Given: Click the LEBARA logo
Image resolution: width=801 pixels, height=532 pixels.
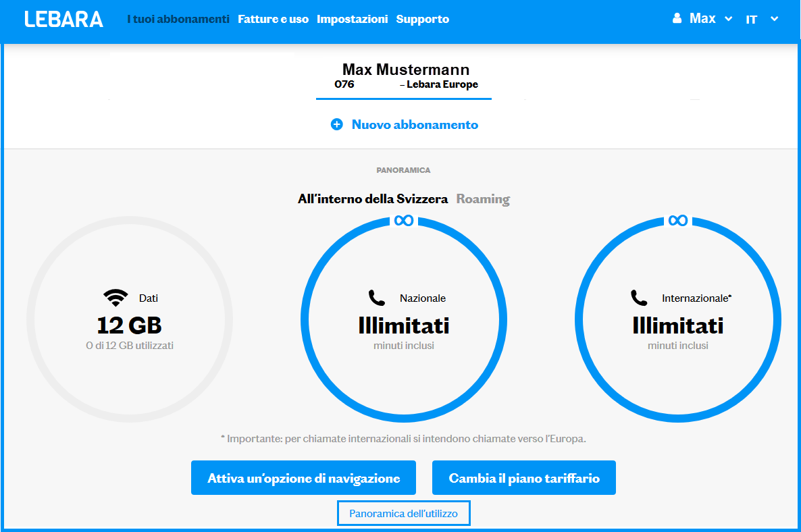Looking at the screenshot, I should tap(64, 20).
